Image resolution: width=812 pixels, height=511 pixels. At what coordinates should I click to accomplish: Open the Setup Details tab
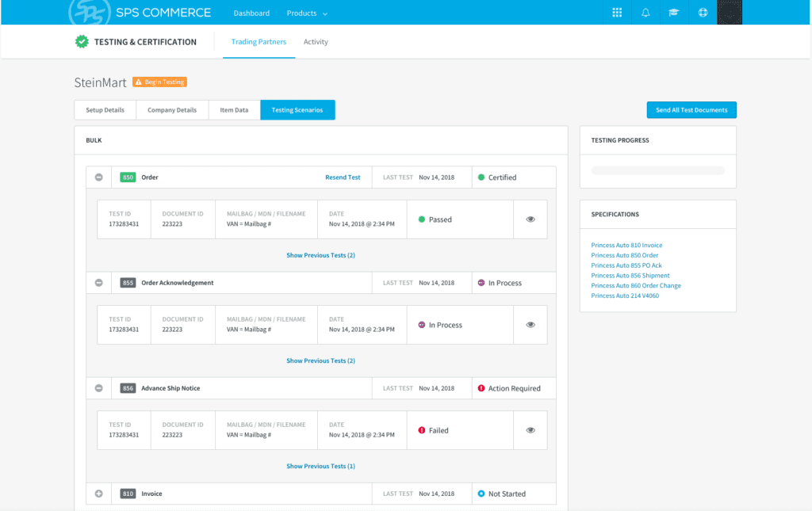[105, 110]
